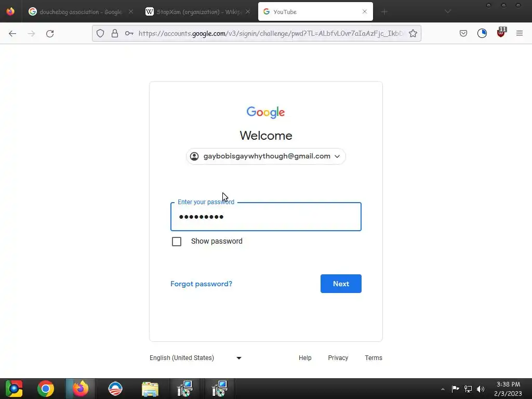Bookmark this page with the star icon
The width and height of the screenshot is (532, 399).
(413, 33)
